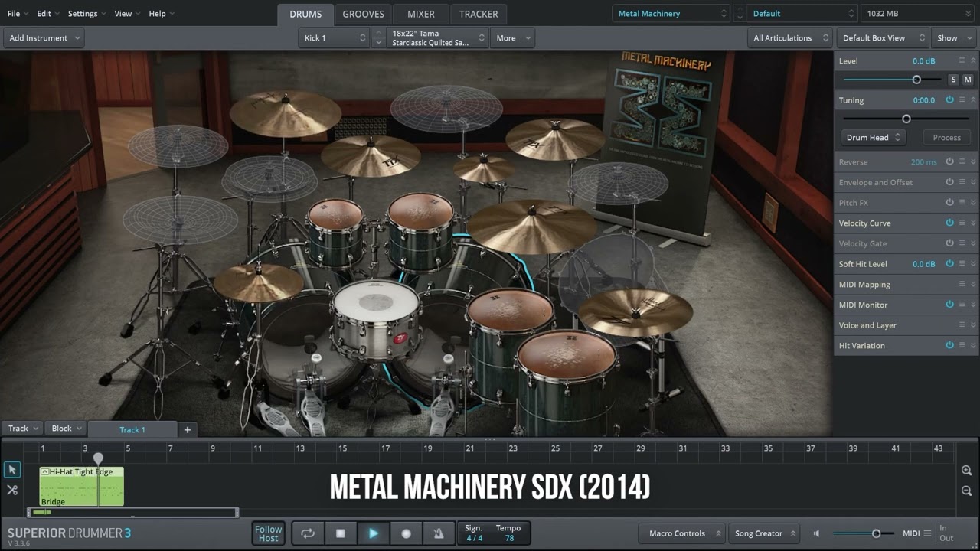The image size is (980, 551).
Task: Toggle Soft Hit Level power button
Action: tap(949, 263)
